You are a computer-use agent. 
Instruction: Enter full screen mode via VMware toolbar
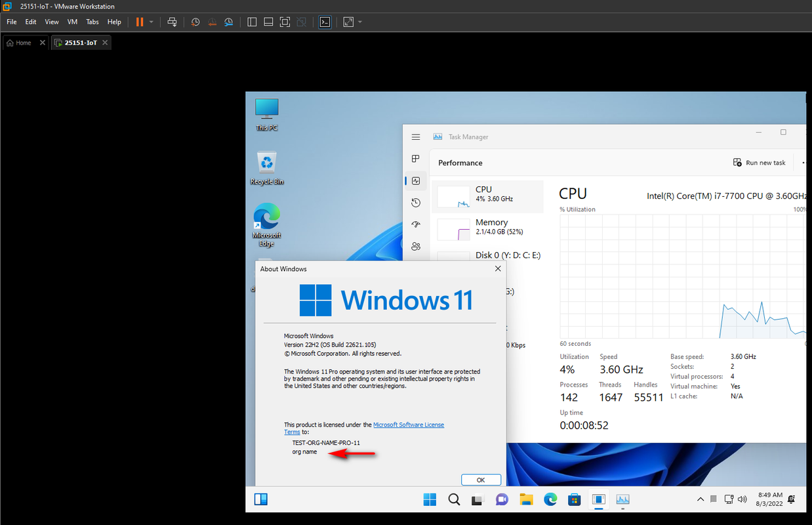[x=285, y=22]
